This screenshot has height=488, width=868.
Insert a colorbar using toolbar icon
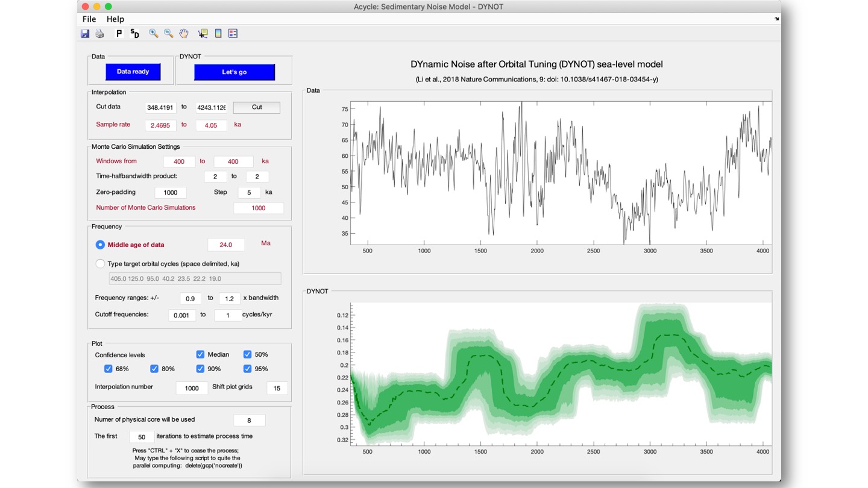coord(218,34)
